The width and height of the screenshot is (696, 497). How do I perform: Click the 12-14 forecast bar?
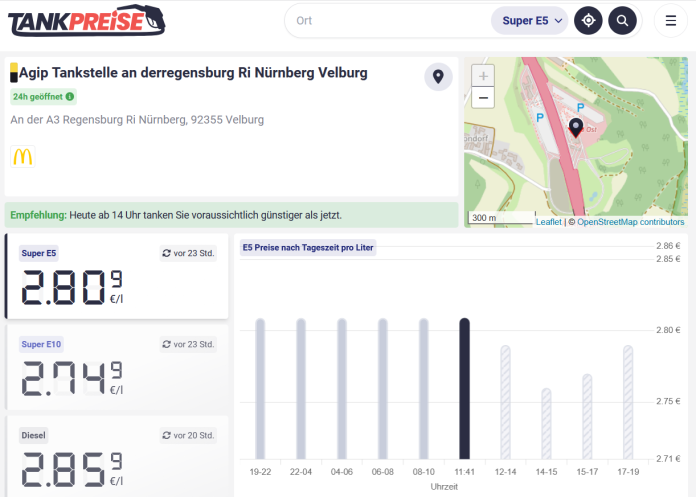point(505,402)
